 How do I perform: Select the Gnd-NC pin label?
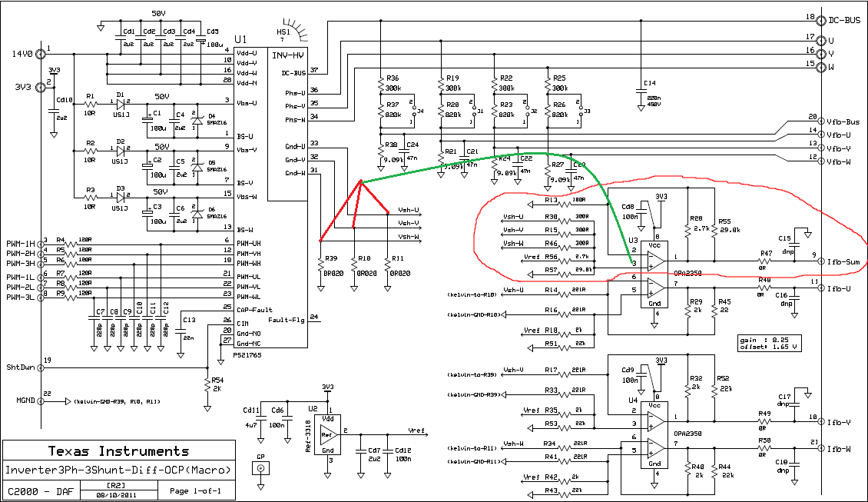pyautogui.click(x=249, y=344)
